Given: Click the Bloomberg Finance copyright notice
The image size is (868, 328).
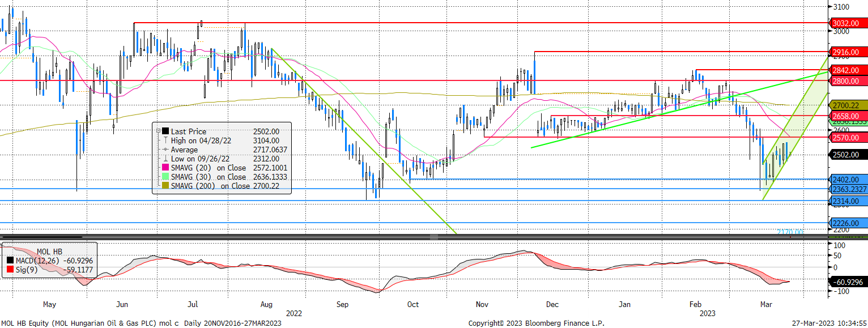Looking at the screenshot, I should (x=537, y=323).
